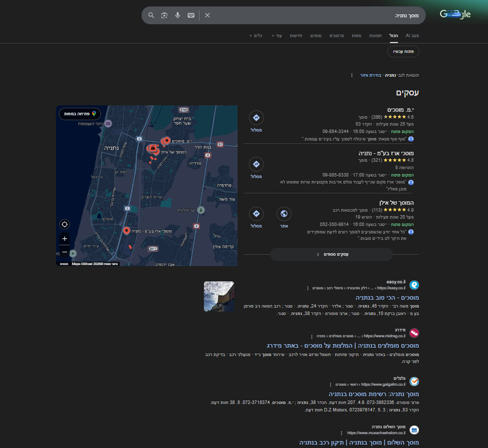The image size is (488, 448).
Task: Switch to the מפות tab
Action: [x=357, y=36]
